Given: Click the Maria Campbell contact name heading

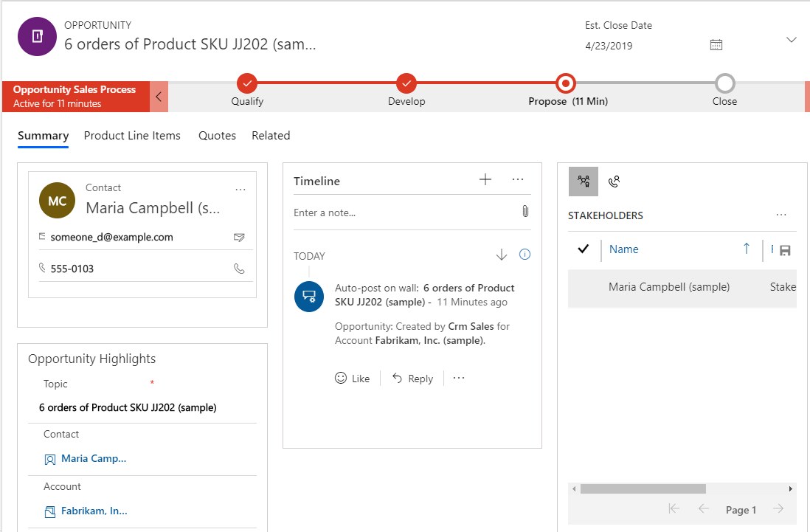Looking at the screenshot, I should tap(153, 207).
